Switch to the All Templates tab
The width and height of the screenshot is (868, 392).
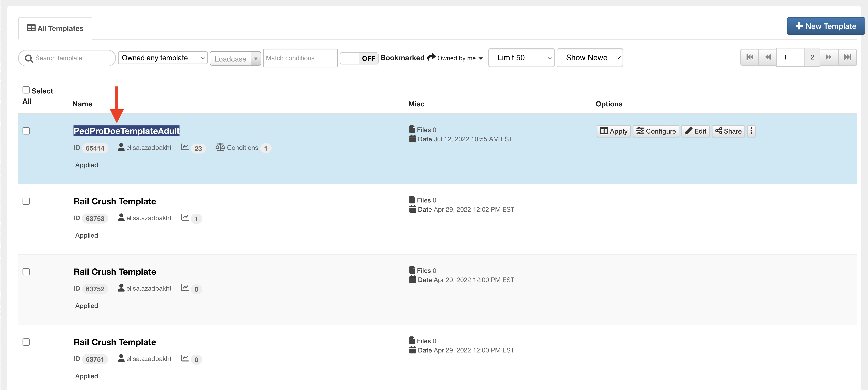[55, 28]
